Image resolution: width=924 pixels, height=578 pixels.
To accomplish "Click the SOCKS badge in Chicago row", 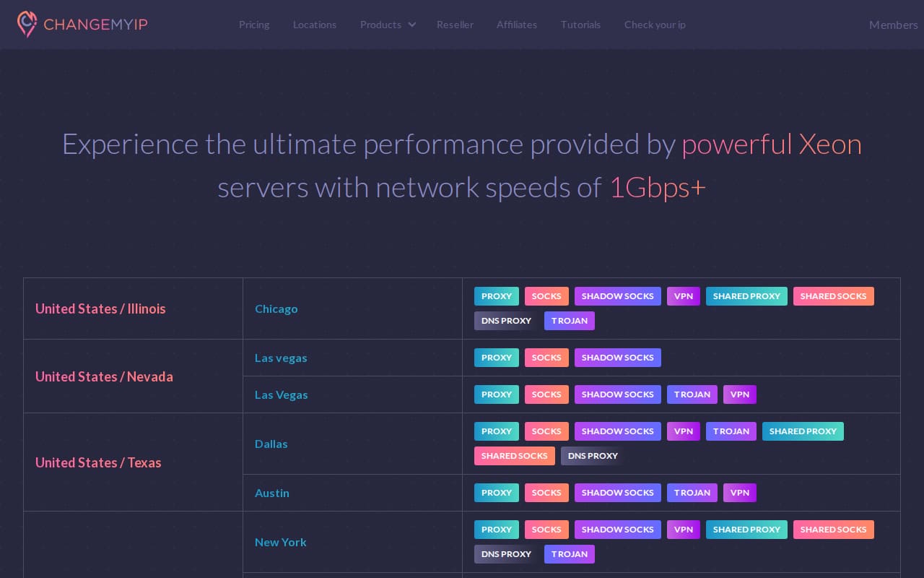I will (x=546, y=296).
